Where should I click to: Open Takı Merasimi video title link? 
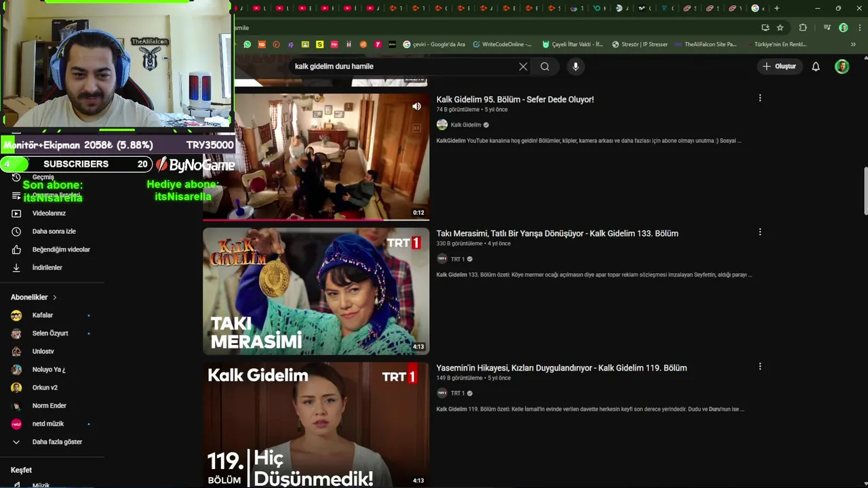click(557, 234)
